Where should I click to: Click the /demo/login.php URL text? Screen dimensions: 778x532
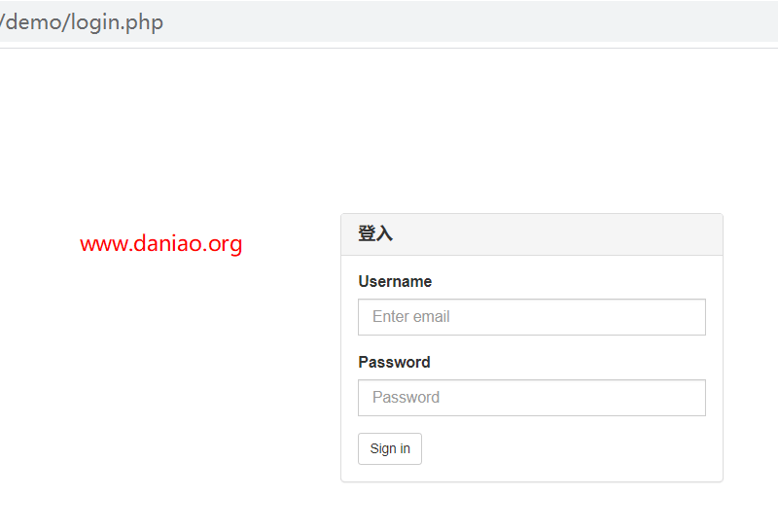click(x=82, y=22)
